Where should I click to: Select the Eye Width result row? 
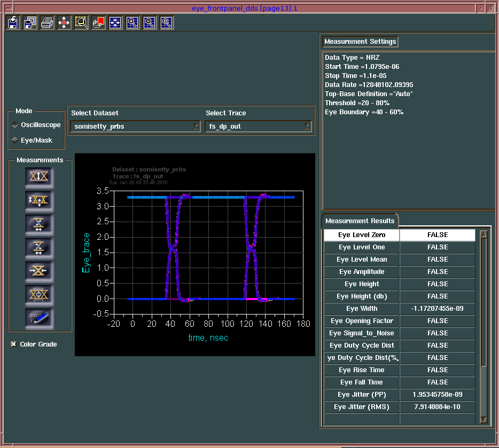coord(361,308)
